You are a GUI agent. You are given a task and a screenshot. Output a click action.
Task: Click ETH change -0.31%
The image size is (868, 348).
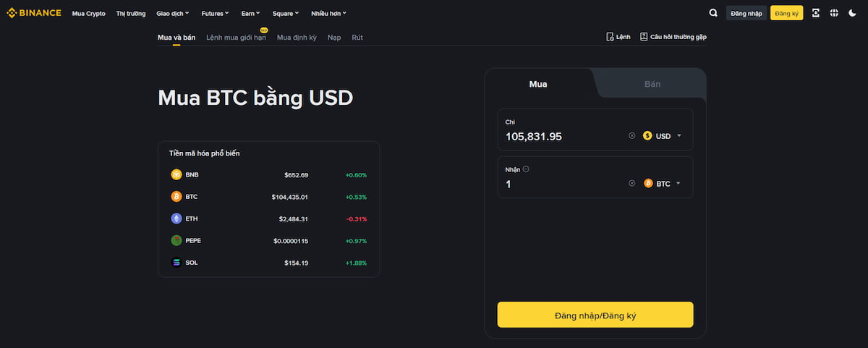[357, 219]
